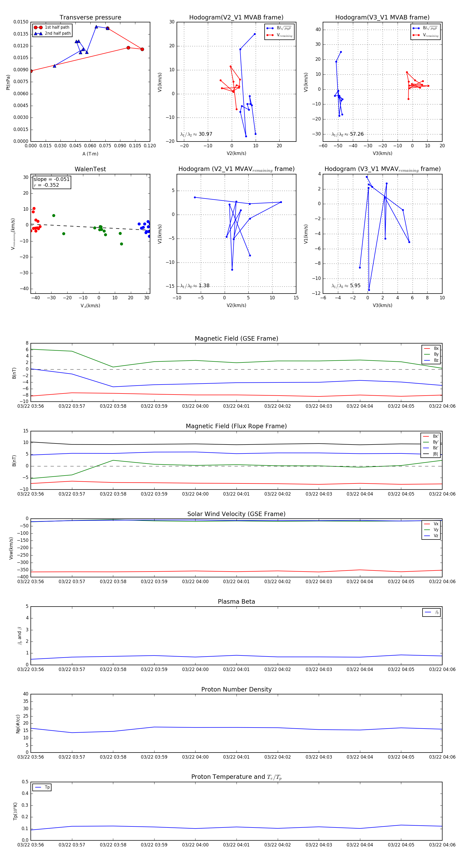Click the "slope = -0.051" annotation

click(x=52, y=179)
